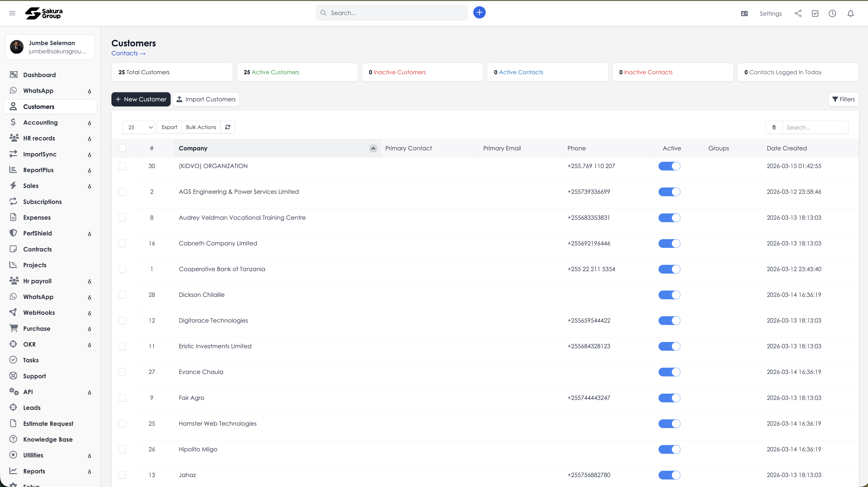Toggle active switch for Jahaz
Viewport: 868px width, 487px height.
(x=669, y=475)
